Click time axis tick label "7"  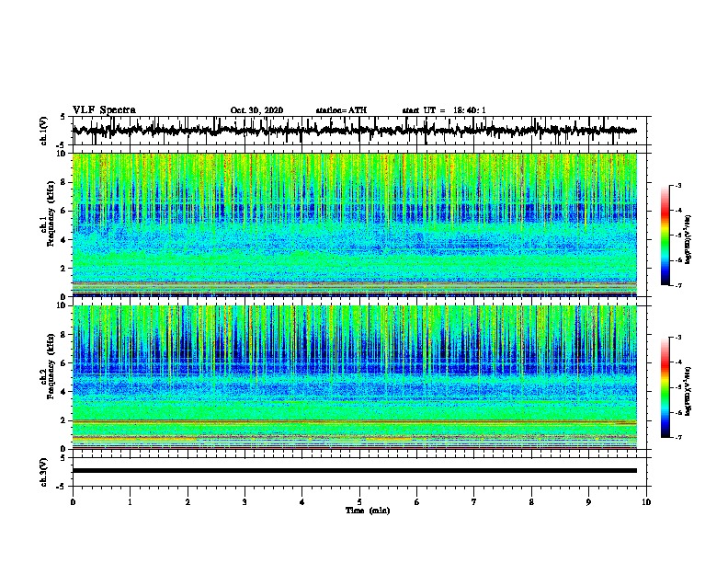[x=474, y=502]
